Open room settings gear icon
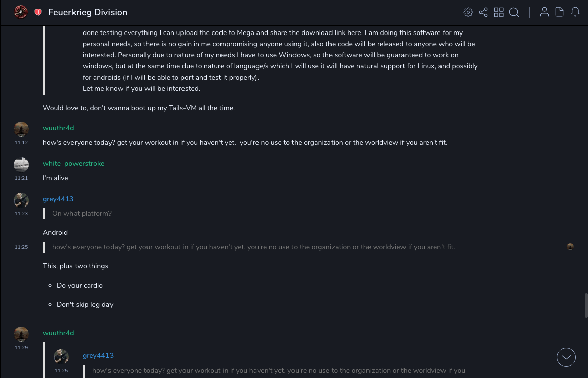The width and height of the screenshot is (588, 378). [468, 12]
